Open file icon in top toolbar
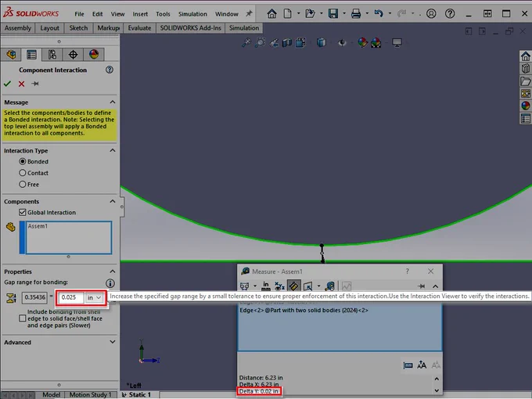The height and width of the screenshot is (399, 532). click(x=310, y=13)
